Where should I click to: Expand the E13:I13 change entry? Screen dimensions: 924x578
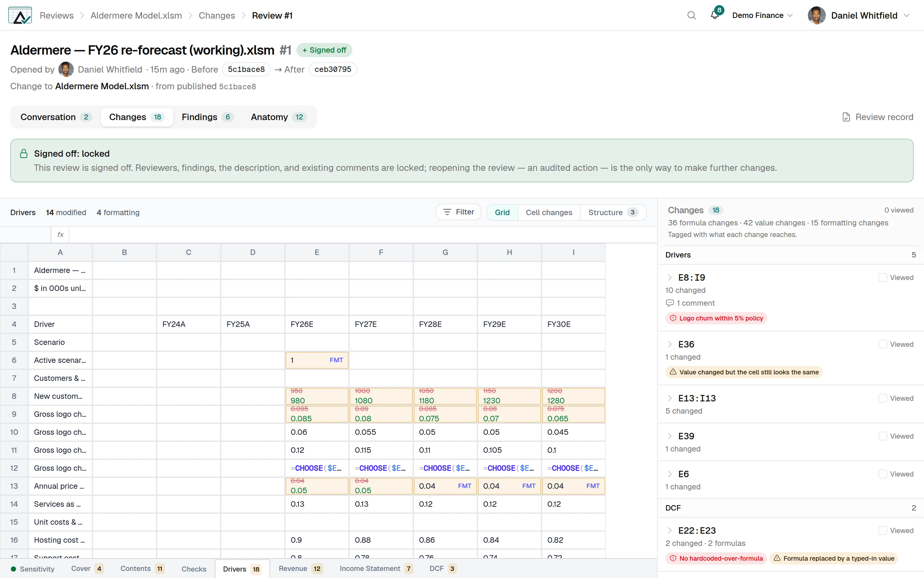coord(669,398)
